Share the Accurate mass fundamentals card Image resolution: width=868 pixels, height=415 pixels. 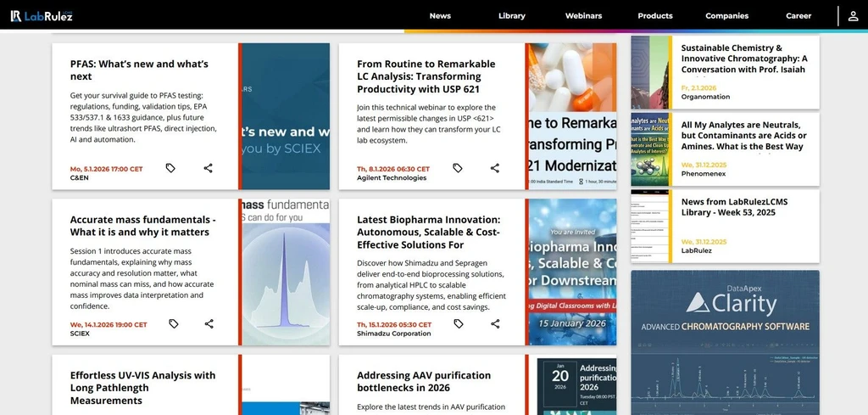pos(209,323)
